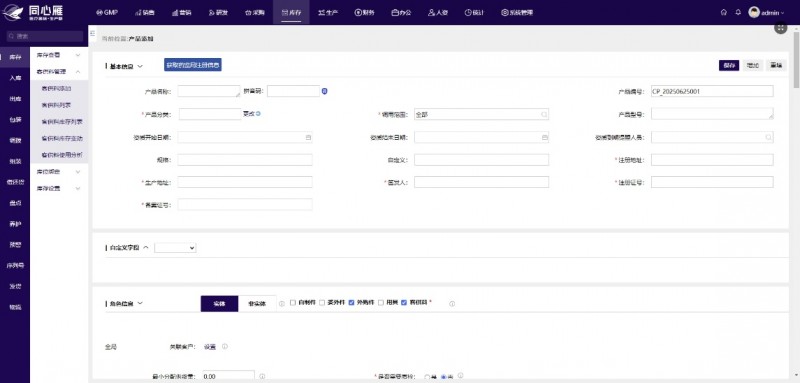The image size is (800, 383).
Task: Click the info icon beside the 0.00 field
Action: [x=262, y=376]
